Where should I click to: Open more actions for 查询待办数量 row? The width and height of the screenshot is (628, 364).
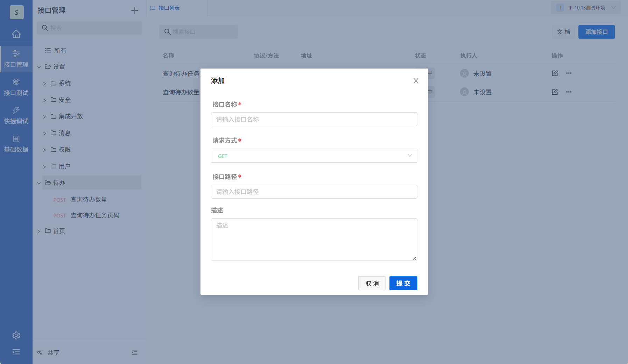pyautogui.click(x=569, y=92)
